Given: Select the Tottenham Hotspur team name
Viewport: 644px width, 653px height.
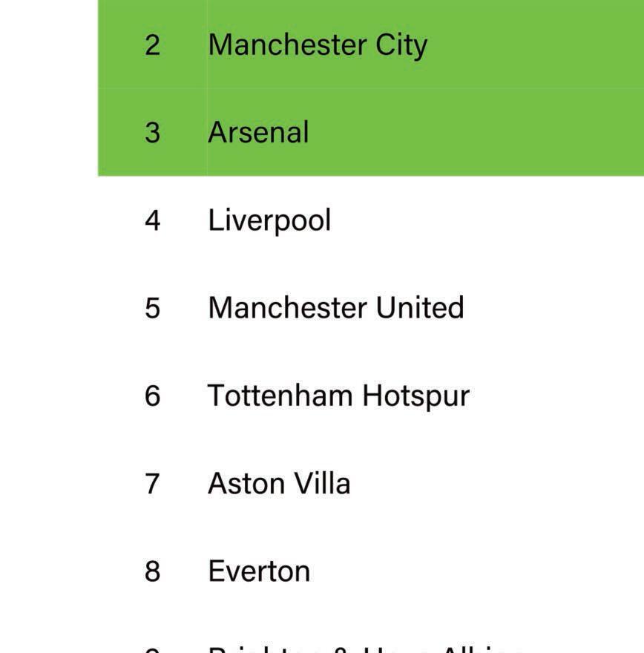Looking at the screenshot, I should coord(338,396).
